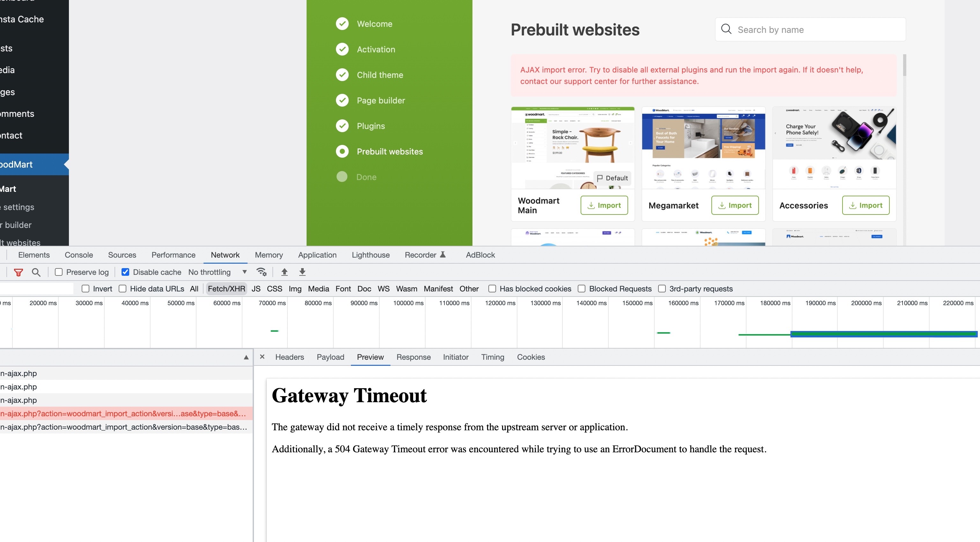Image resolution: width=980 pixels, height=542 pixels.
Task: Select the Fetch/XHR filter type
Action: click(x=226, y=289)
